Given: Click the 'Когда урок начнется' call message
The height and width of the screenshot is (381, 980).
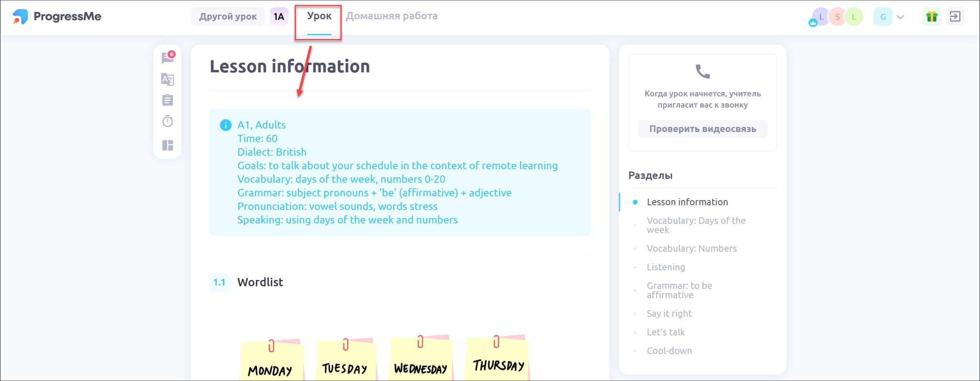Looking at the screenshot, I should pyautogui.click(x=702, y=99).
